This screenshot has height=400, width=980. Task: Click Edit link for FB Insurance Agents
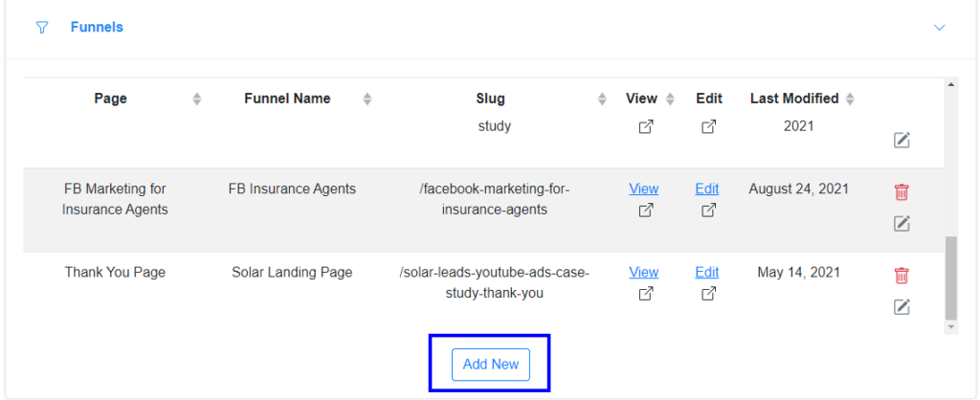tap(707, 189)
